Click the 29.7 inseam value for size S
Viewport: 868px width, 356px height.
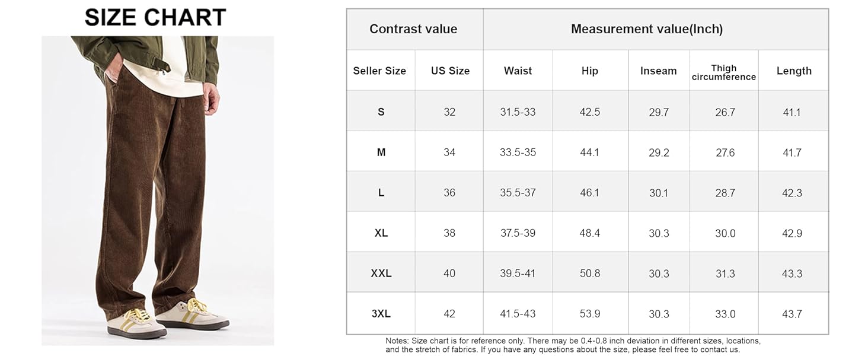coord(659,112)
